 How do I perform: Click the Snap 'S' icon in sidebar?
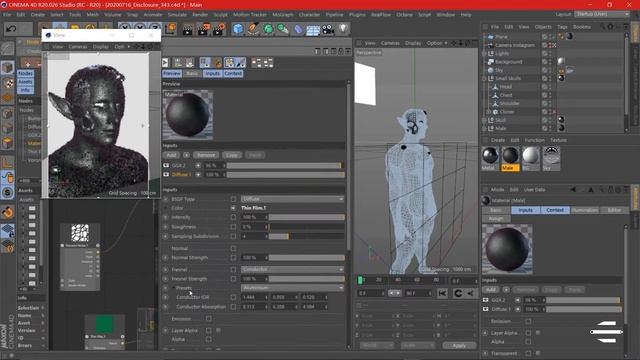pyautogui.click(x=7, y=192)
